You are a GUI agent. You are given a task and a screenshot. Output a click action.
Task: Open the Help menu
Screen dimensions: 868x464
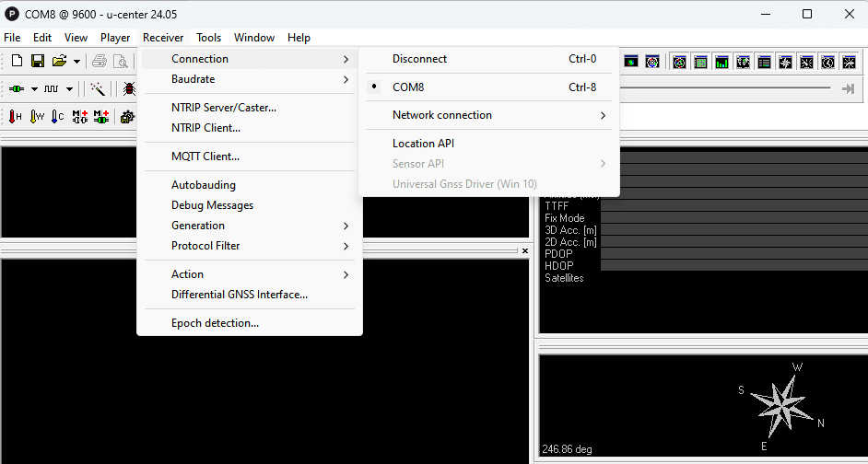(299, 38)
